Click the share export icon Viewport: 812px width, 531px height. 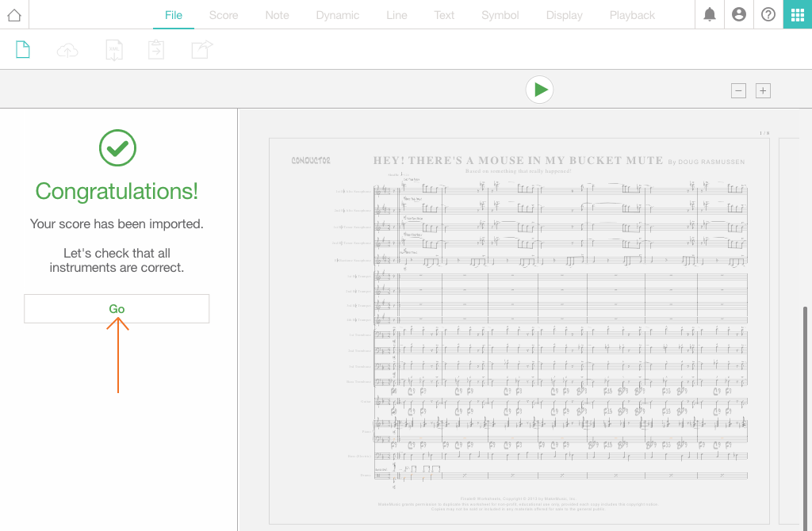click(202, 50)
